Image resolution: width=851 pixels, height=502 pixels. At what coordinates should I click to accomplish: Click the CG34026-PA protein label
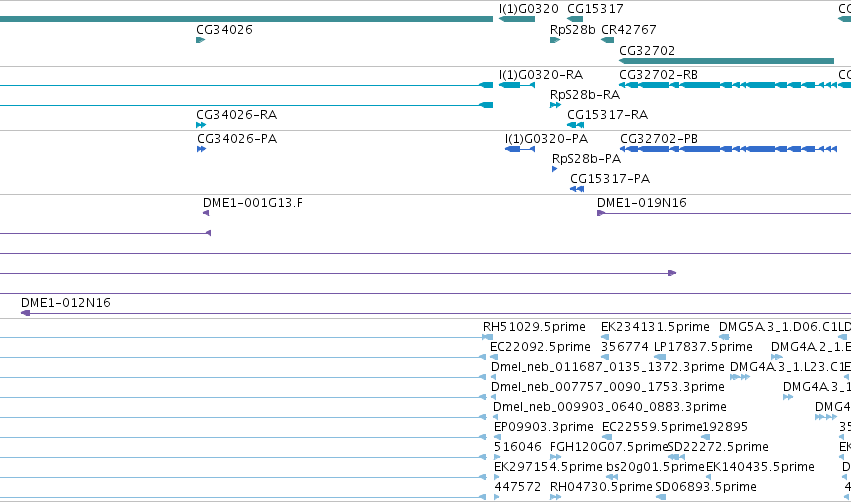[237, 139]
